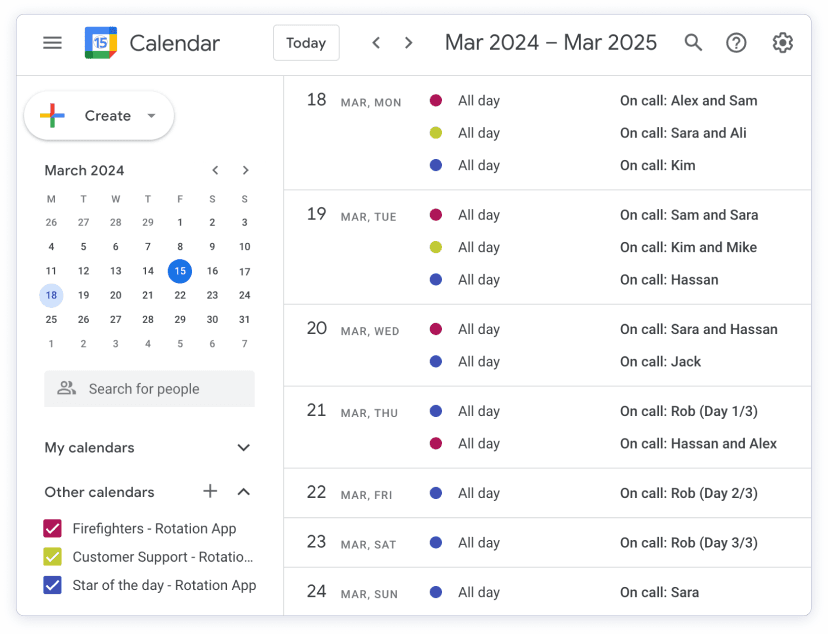Click the Create button
This screenshot has width=828, height=634.
pos(99,116)
